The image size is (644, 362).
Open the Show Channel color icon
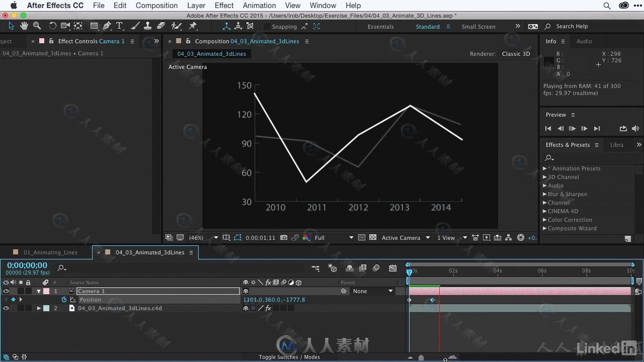click(305, 238)
